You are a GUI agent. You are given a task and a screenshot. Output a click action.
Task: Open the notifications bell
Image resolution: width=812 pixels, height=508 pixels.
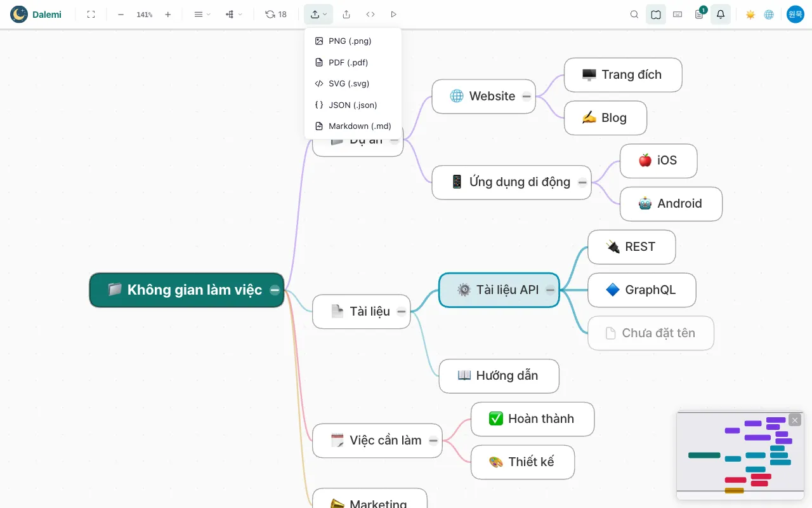pos(721,14)
